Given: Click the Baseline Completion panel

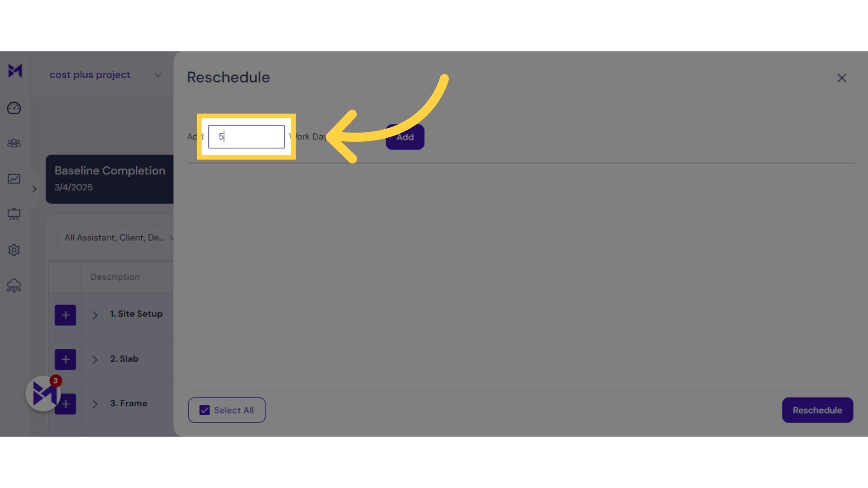Looking at the screenshot, I should 110,178.
